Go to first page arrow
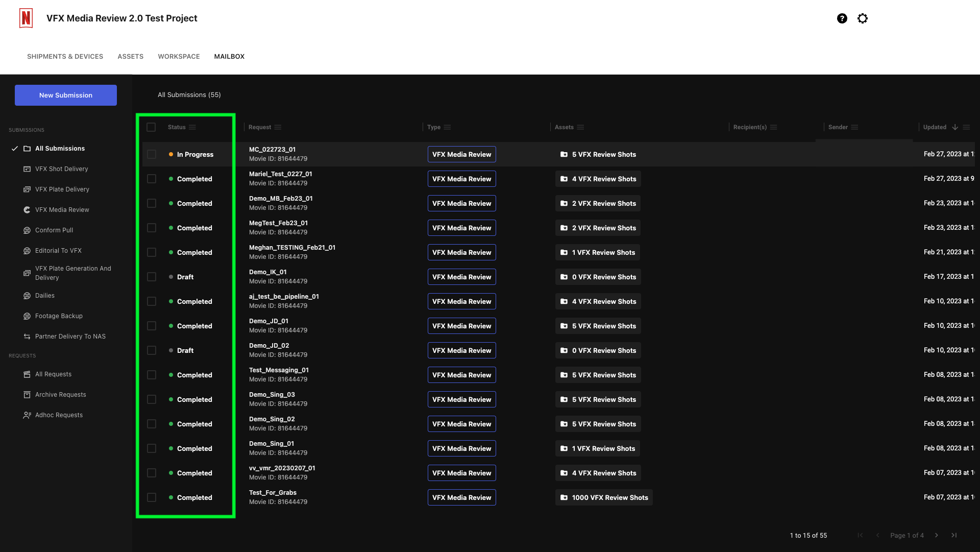This screenshot has height=552, width=980. 861,535
